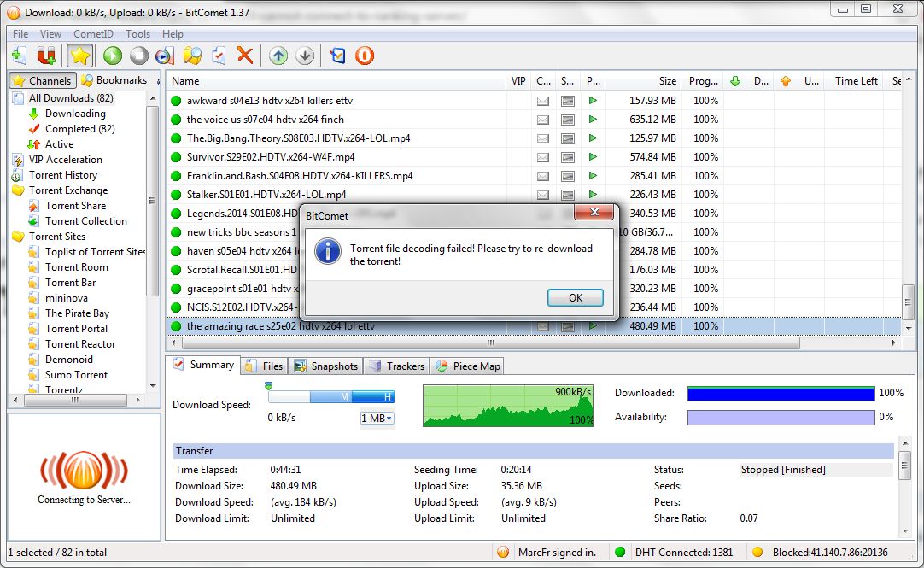Open the CometID menu
The width and height of the screenshot is (924, 568).
click(93, 34)
